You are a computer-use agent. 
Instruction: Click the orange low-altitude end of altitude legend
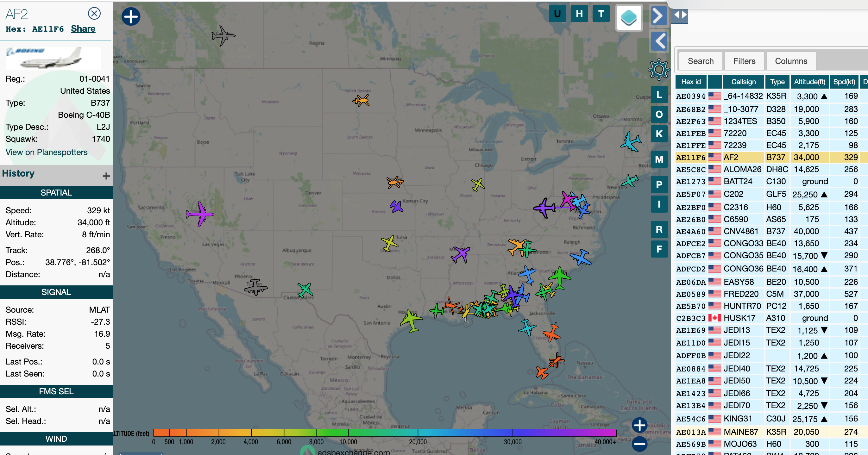pyautogui.click(x=162, y=433)
